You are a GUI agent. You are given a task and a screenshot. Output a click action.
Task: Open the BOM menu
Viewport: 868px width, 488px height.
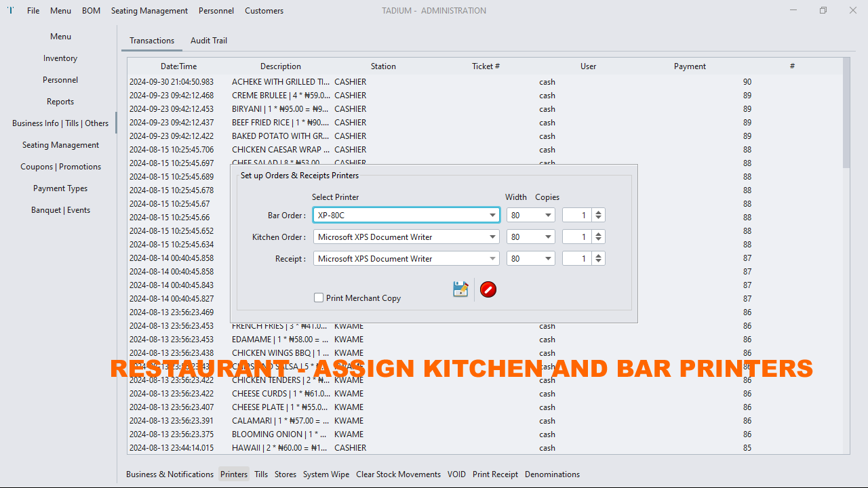[x=91, y=11]
